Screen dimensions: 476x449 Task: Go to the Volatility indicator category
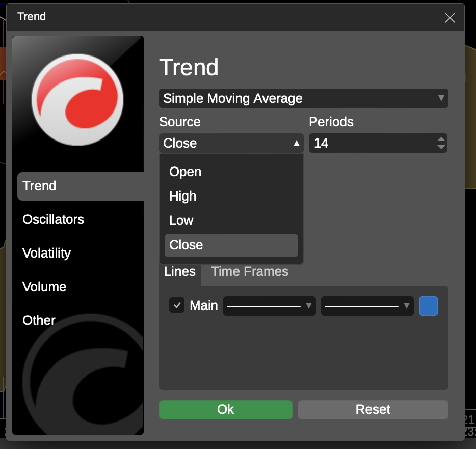tap(47, 254)
